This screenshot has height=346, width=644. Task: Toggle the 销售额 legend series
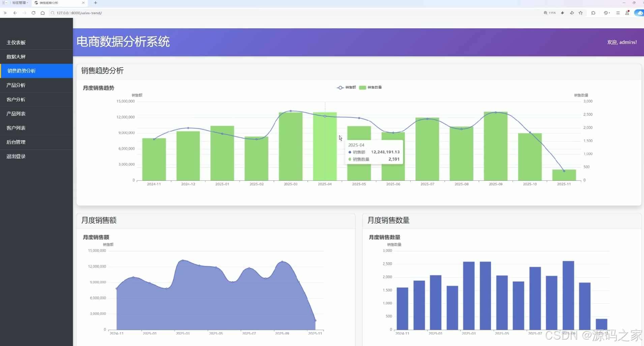point(346,87)
